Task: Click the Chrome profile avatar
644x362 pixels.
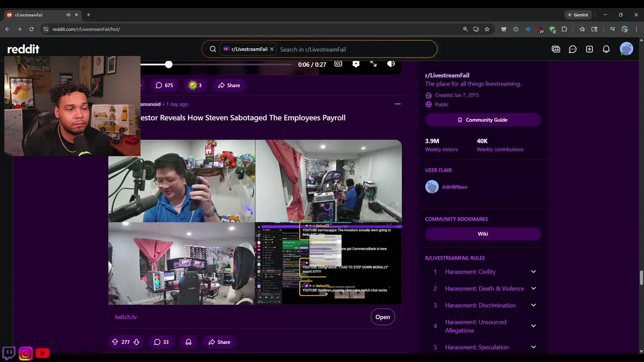Action: click(x=624, y=29)
